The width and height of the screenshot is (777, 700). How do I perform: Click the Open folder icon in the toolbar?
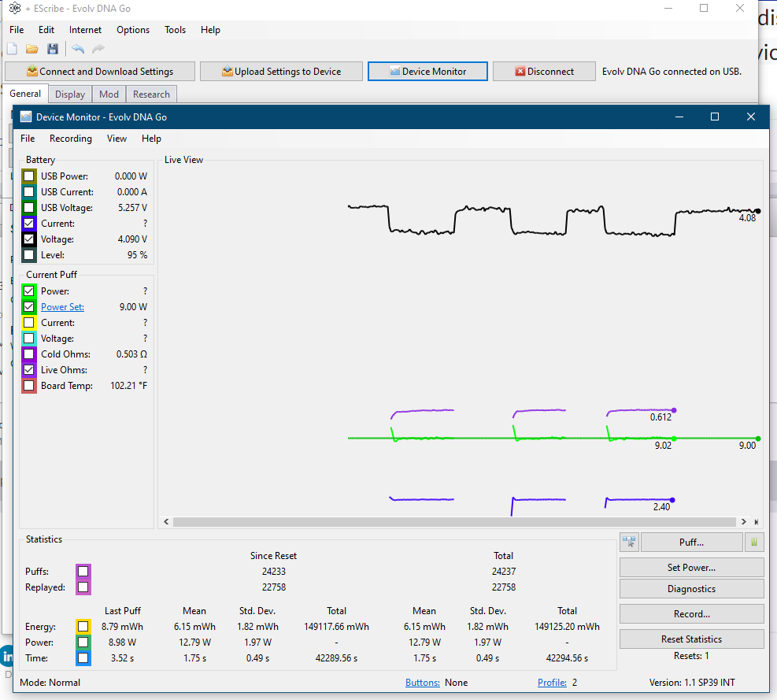32,49
